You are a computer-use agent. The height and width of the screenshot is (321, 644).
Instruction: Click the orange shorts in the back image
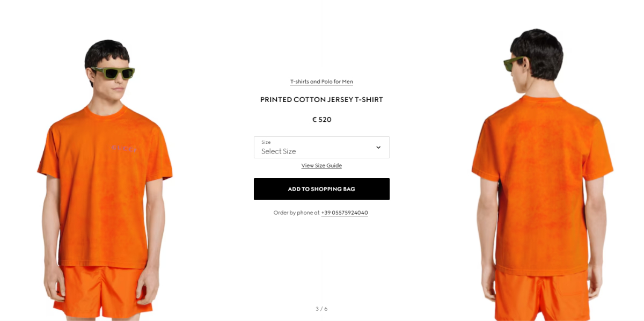tap(542, 295)
